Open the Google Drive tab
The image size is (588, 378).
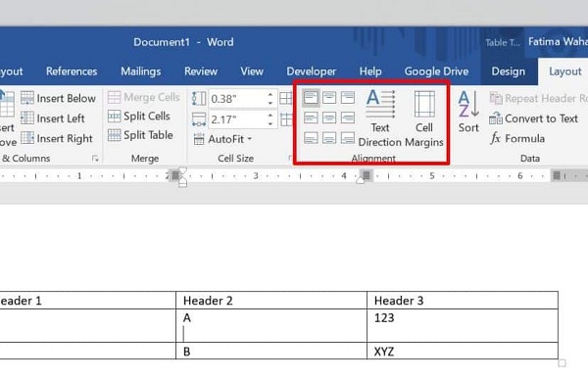coord(436,71)
